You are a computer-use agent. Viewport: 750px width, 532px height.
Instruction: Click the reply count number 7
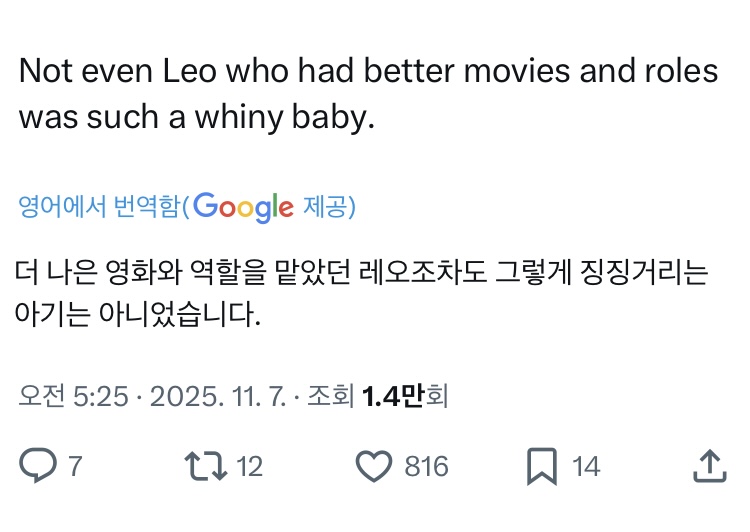74,466
